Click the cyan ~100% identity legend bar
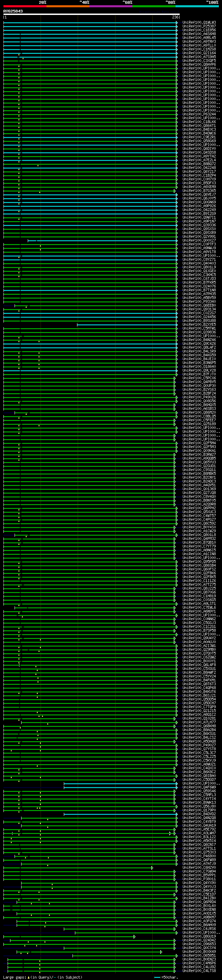Viewport: 222px width, 980px height. pos(197,6)
